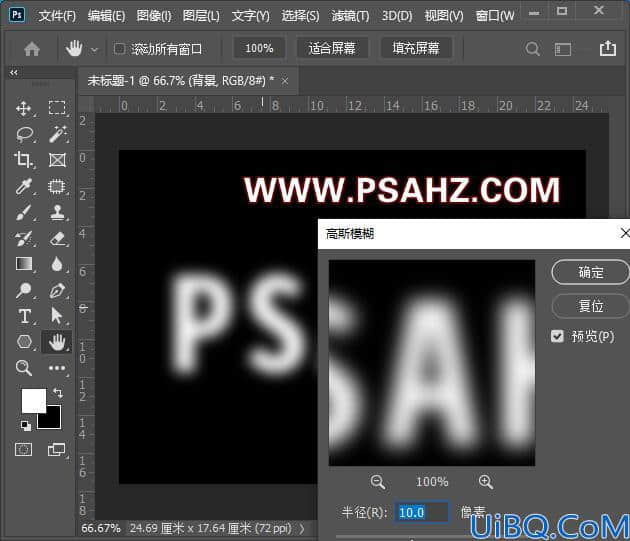Select the Eyedropper tool
Image resolution: width=630 pixels, height=541 pixels.
(x=23, y=186)
